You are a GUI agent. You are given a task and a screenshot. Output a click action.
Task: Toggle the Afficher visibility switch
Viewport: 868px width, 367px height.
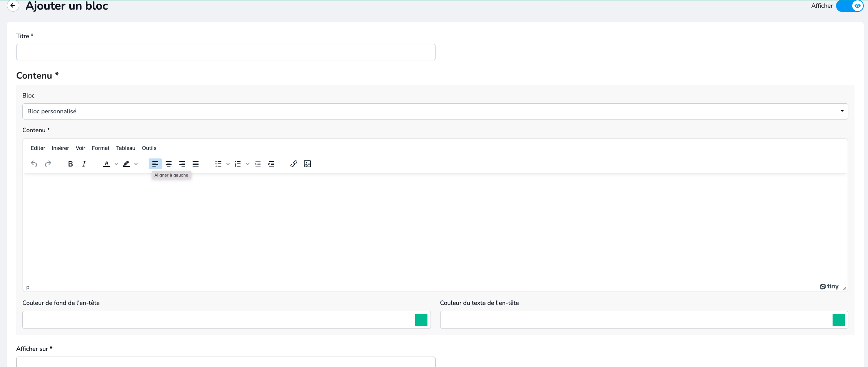(x=850, y=6)
